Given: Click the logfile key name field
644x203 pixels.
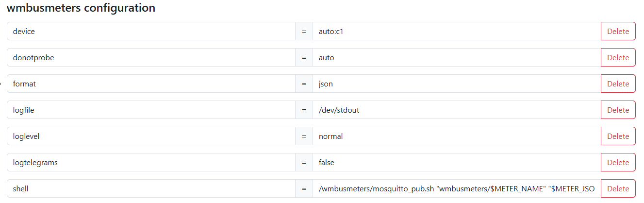Looking at the screenshot, I should point(151,110).
